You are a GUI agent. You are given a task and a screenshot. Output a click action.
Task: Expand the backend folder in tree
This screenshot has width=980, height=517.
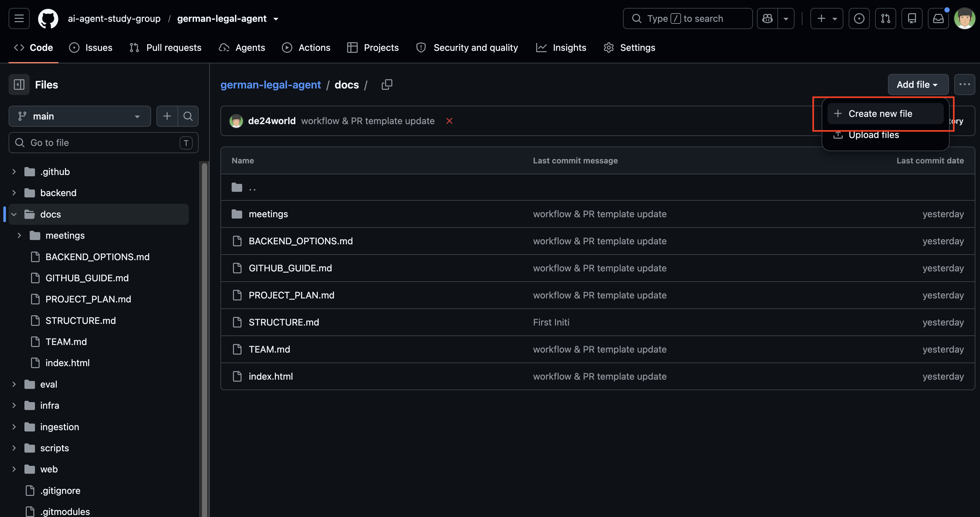14,193
